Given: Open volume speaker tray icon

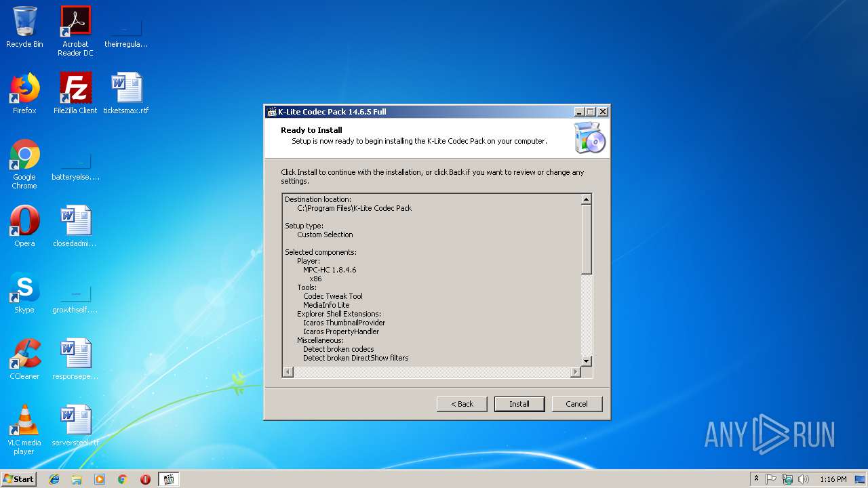Looking at the screenshot, I should coord(804,479).
